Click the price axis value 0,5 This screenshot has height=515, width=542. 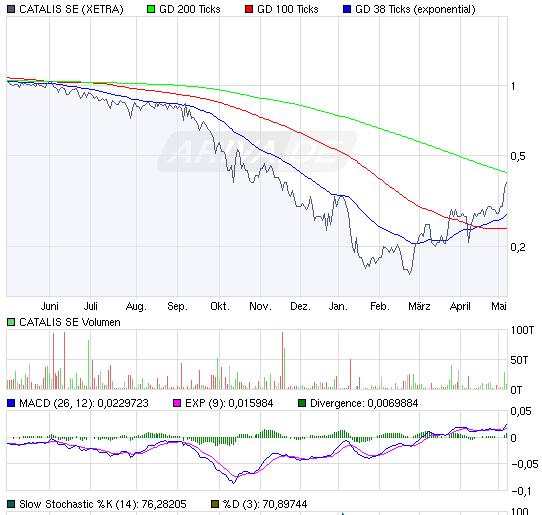[x=518, y=156]
